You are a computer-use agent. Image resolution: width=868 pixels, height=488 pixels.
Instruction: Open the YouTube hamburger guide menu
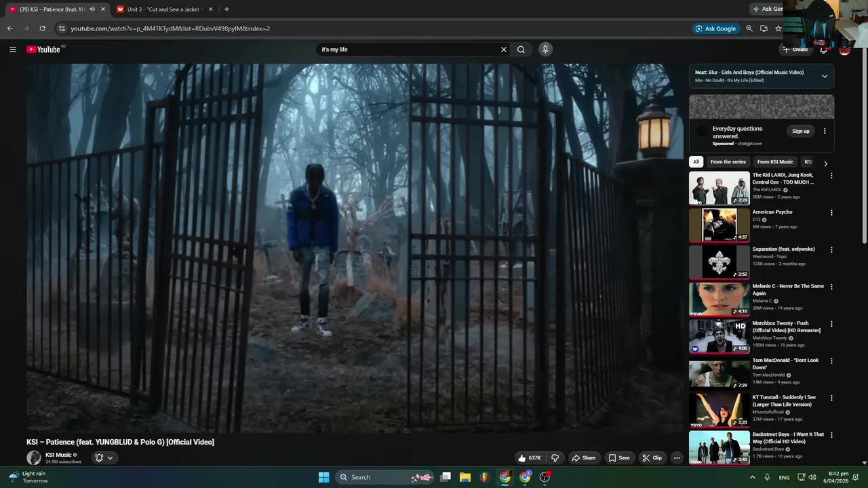pos(12,49)
